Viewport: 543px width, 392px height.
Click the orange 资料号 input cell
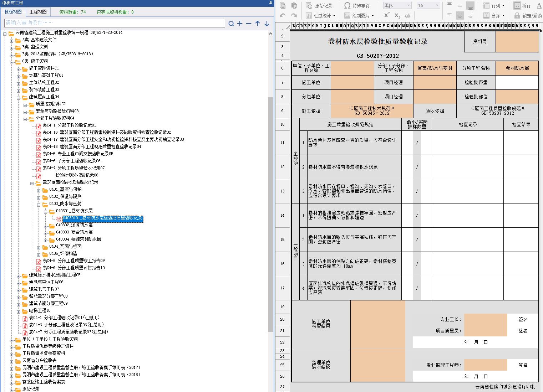[x=517, y=41]
